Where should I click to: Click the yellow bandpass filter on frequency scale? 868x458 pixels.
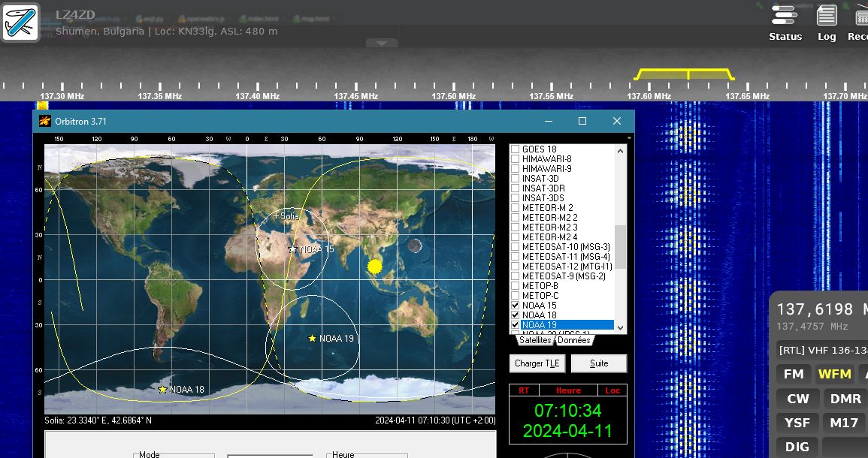click(x=684, y=74)
